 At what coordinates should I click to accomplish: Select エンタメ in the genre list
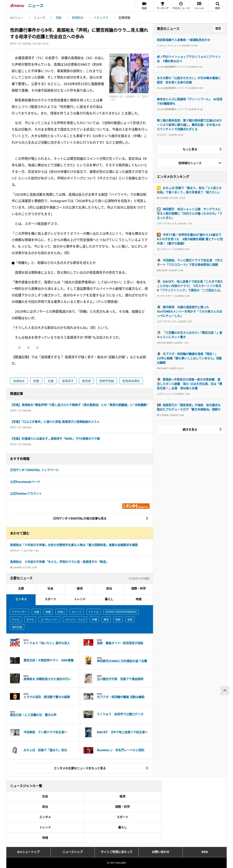pos(45,817)
